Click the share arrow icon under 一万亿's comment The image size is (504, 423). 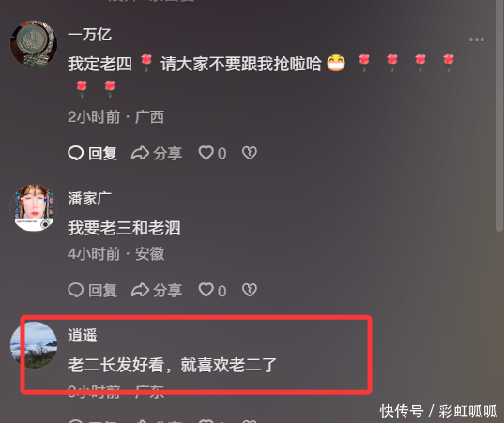coord(140,153)
